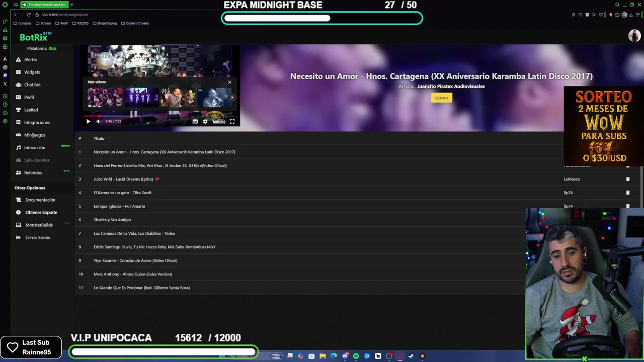
Task: Open Content Creator bookmarks folder
Action: 135,23
